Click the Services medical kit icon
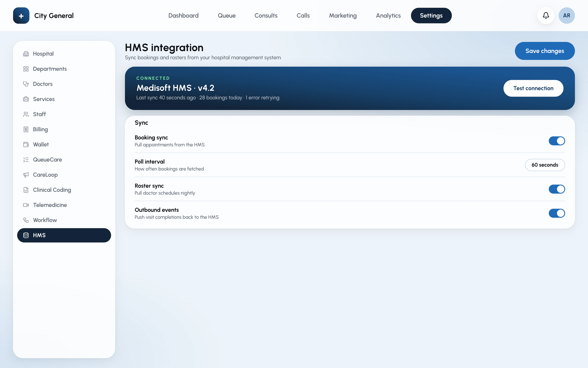 [x=26, y=99]
